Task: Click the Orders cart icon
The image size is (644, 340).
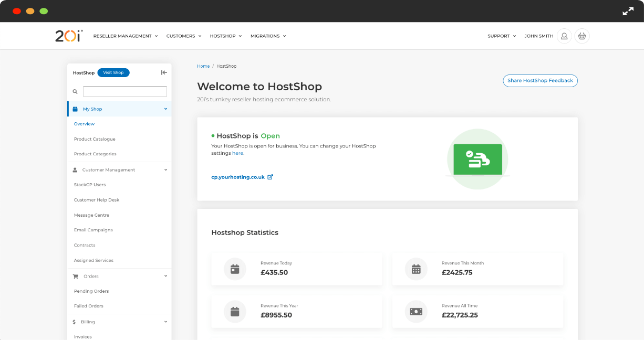Action: click(75, 276)
